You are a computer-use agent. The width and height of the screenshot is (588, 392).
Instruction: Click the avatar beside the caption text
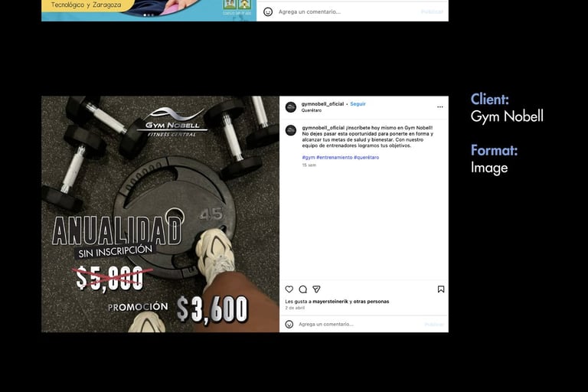click(x=291, y=130)
